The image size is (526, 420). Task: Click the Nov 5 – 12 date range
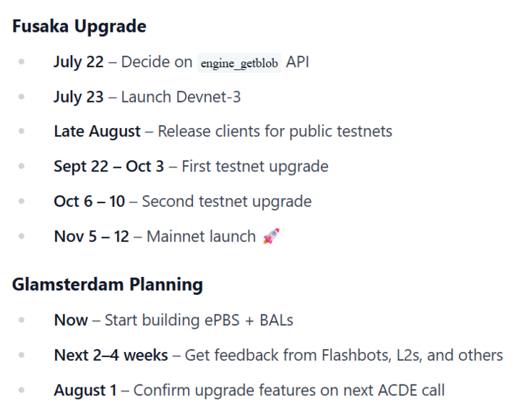coord(92,236)
